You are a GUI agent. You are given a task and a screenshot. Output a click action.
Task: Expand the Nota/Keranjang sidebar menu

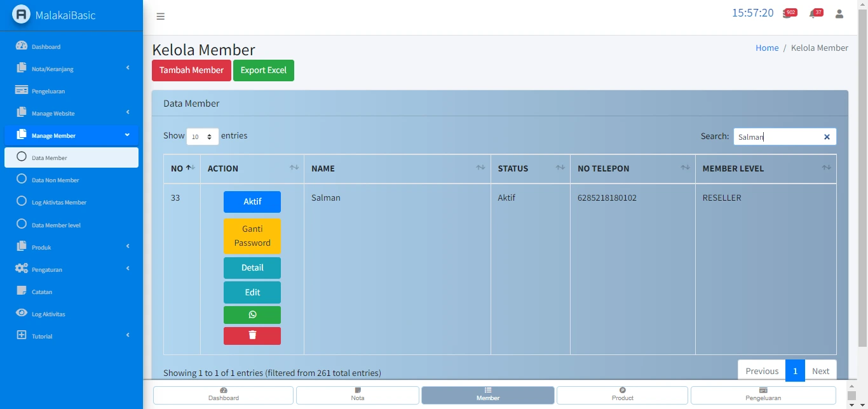pyautogui.click(x=71, y=69)
